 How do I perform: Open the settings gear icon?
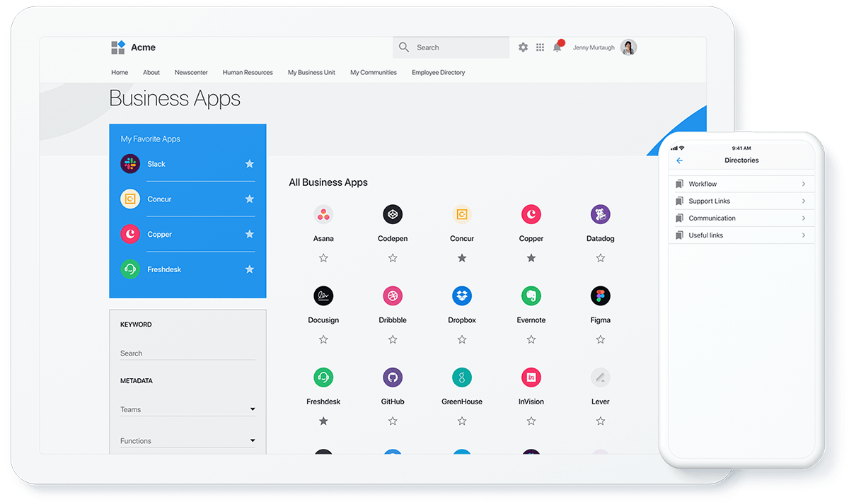523,47
